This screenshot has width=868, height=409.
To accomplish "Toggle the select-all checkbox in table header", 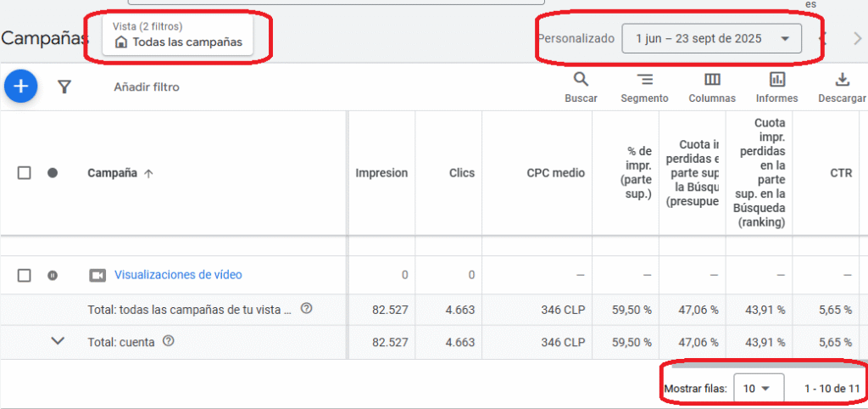I will point(25,173).
